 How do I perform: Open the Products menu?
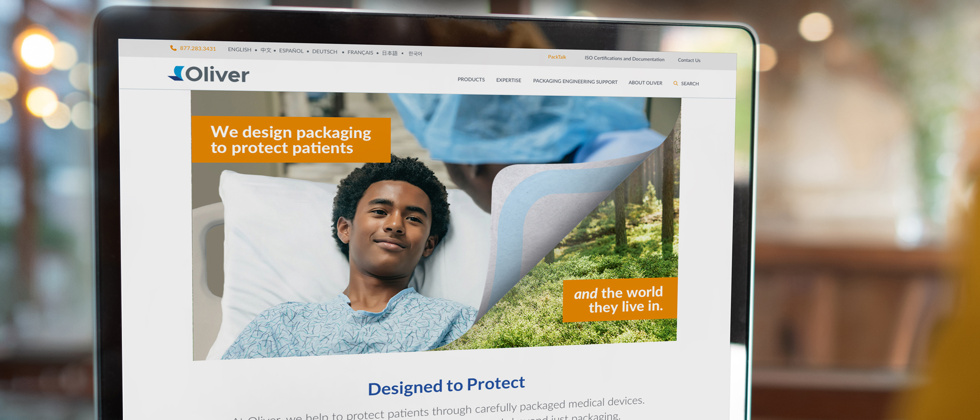(x=471, y=80)
